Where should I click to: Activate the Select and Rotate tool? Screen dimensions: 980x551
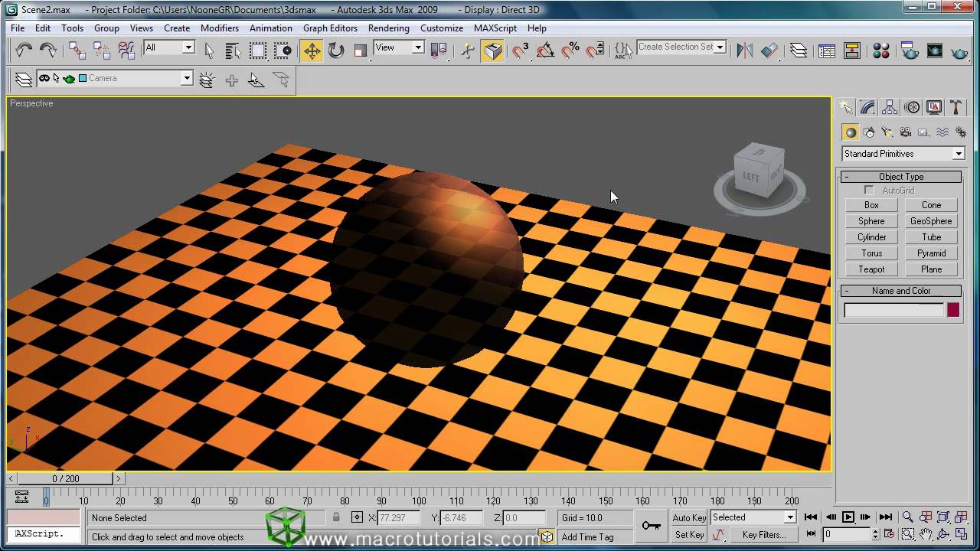point(336,51)
